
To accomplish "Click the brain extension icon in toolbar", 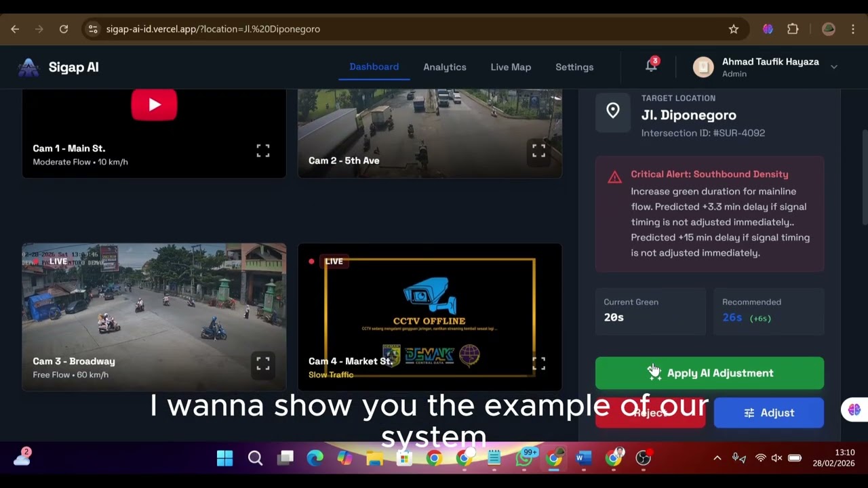I will coord(768,29).
